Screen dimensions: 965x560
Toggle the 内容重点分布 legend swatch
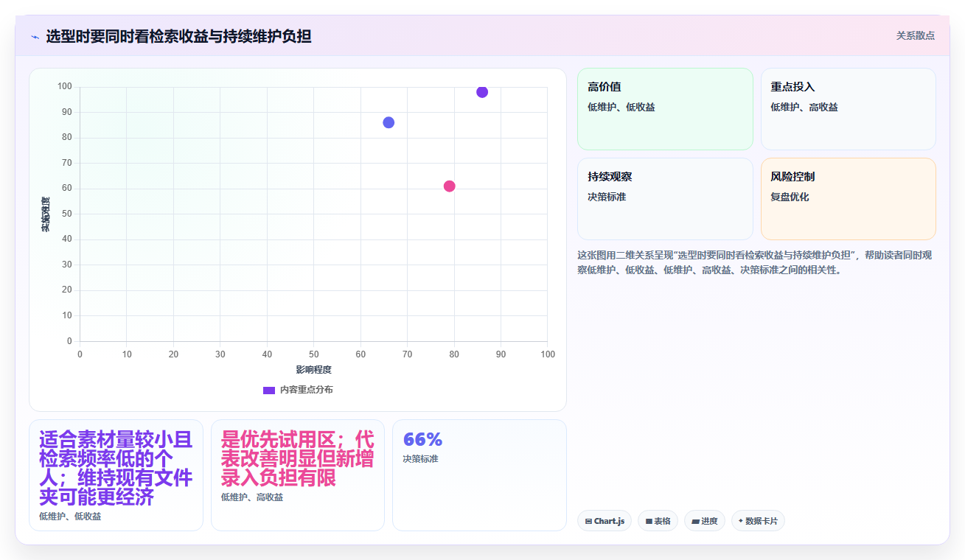pos(269,390)
